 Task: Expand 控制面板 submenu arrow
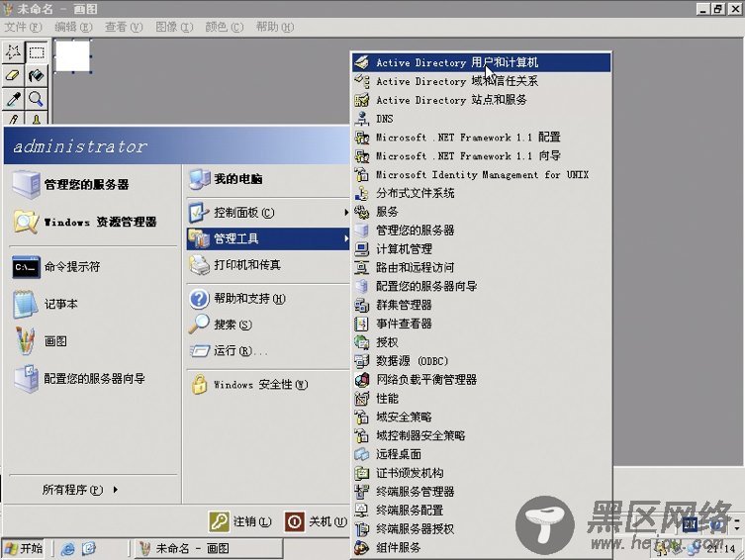(346, 213)
